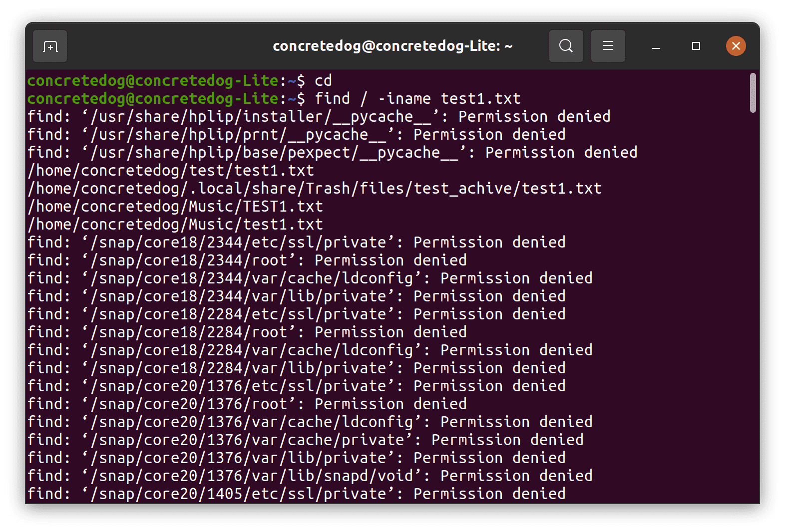Image resolution: width=785 pixels, height=532 pixels.
Task: Click the core18/2344/etc/ssl/private error line
Action: (x=297, y=242)
